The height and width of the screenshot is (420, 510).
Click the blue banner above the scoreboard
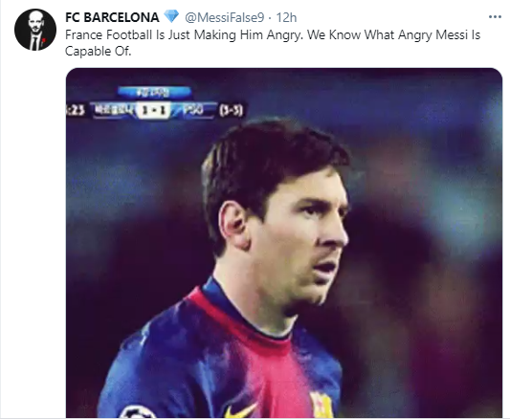[x=154, y=93]
